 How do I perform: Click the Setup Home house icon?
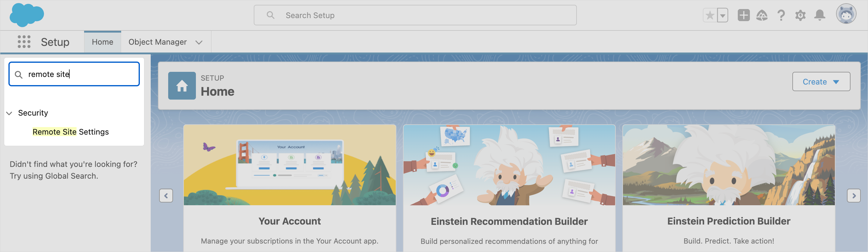pyautogui.click(x=182, y=86)
